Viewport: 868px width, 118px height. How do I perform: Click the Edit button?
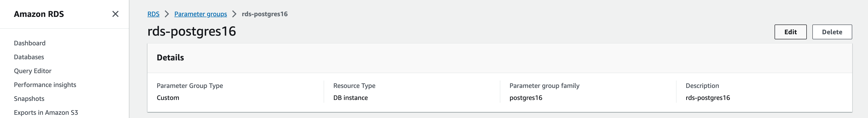[x=790, y=32]
